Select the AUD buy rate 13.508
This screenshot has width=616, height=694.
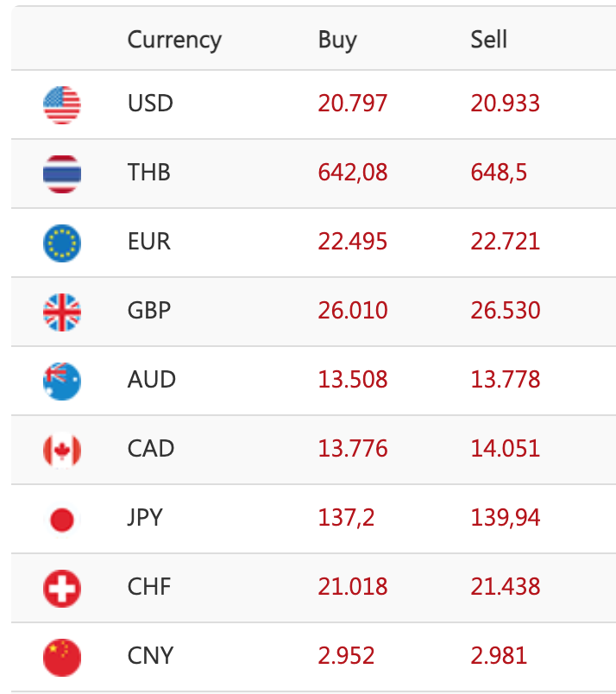coord(353,380)
